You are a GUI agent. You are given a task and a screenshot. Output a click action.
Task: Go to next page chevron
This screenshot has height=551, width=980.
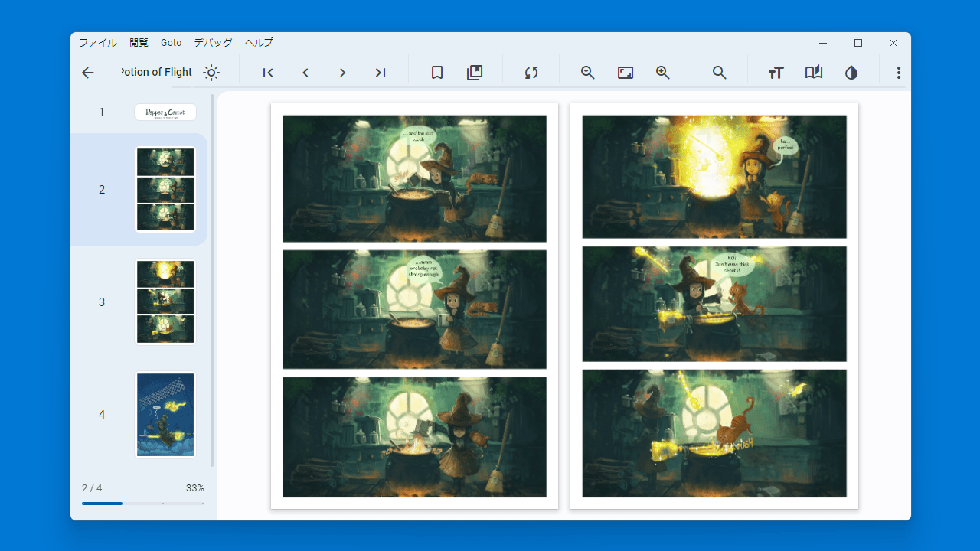pyautogui.click(x=342, y=73)
